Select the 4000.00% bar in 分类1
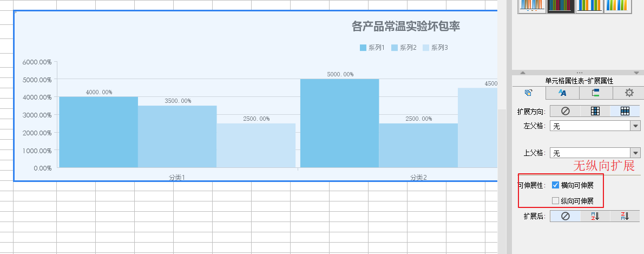The width and height of the screenshot is (644, 254). 98,132
